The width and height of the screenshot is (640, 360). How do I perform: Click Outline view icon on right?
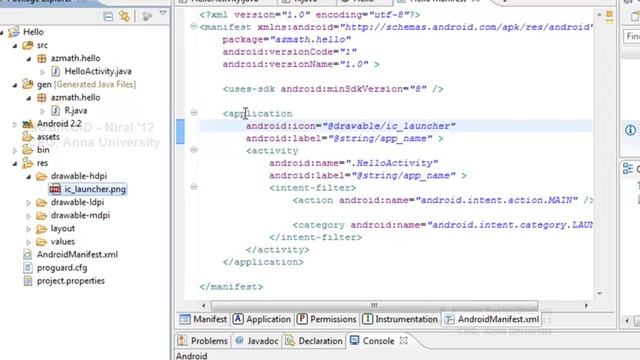pos(628,168)
